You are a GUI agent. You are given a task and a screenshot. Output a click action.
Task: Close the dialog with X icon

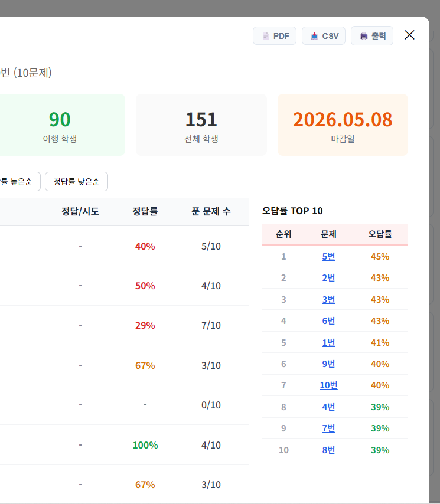tap(409, 35)
